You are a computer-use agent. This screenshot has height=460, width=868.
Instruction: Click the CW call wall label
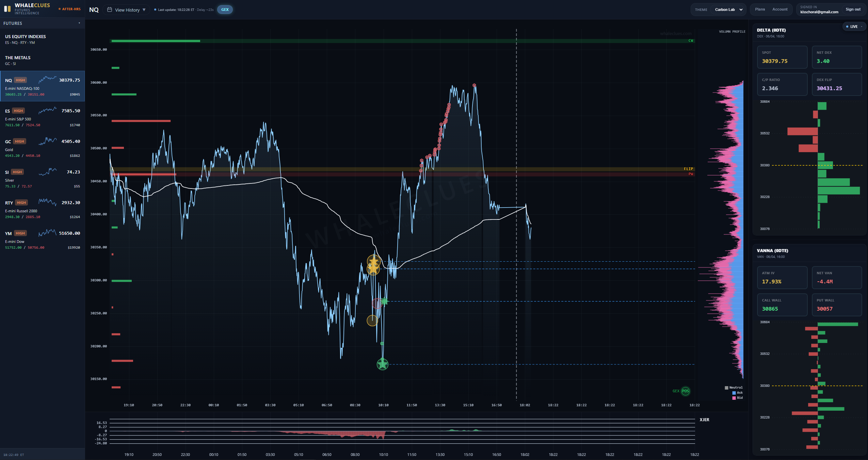click(x=691, y=41)
